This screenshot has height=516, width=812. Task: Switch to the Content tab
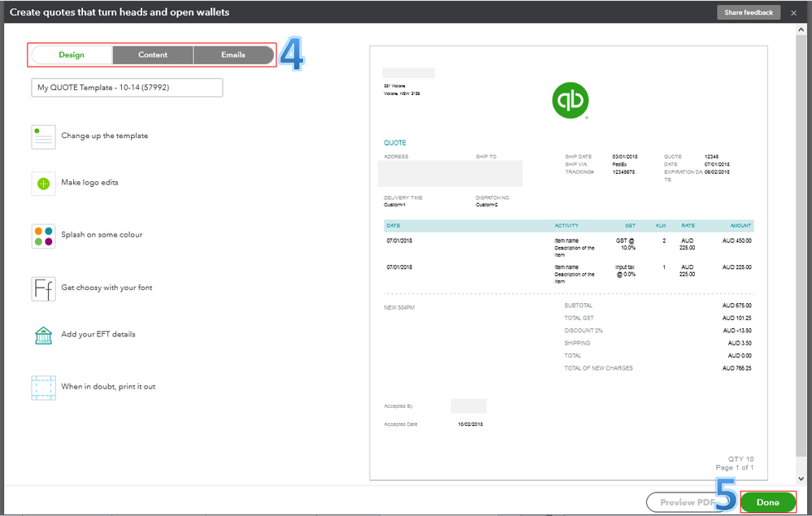point(153,55)
